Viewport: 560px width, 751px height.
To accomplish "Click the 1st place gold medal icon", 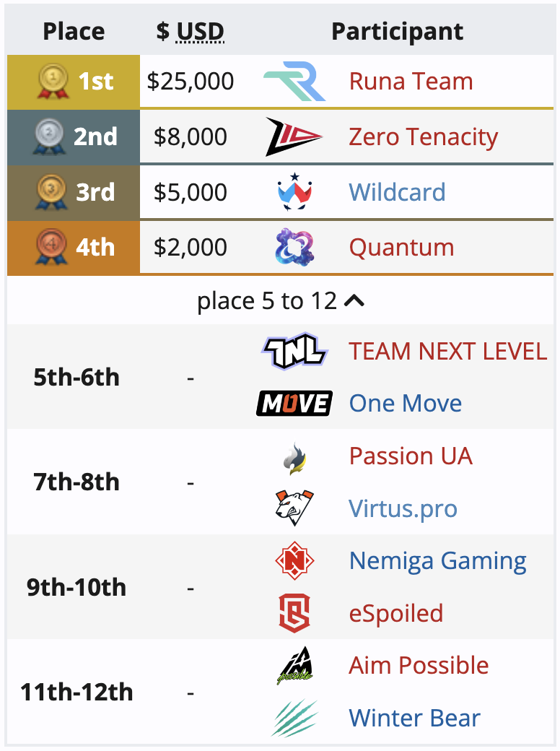I will pyautogui.click(x=53, y=81).
